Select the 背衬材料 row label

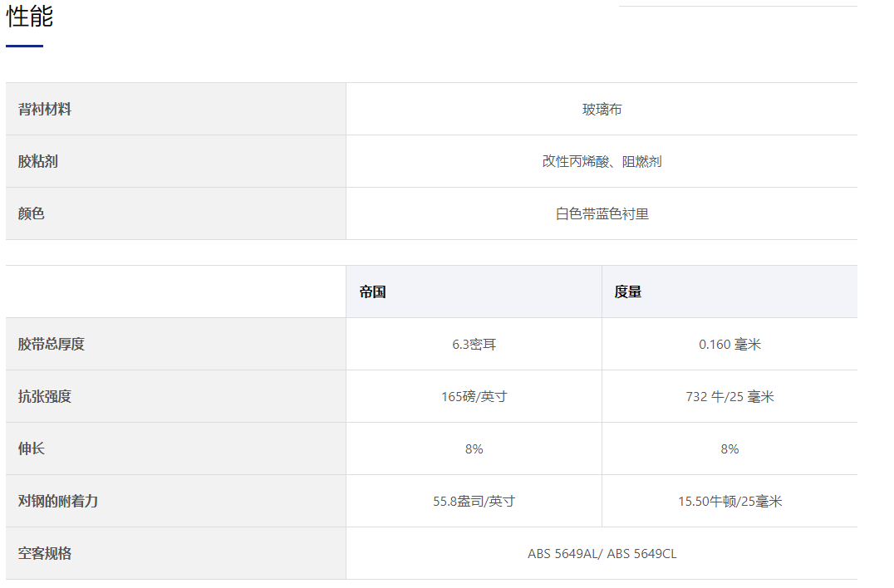(x=45, y=110)
